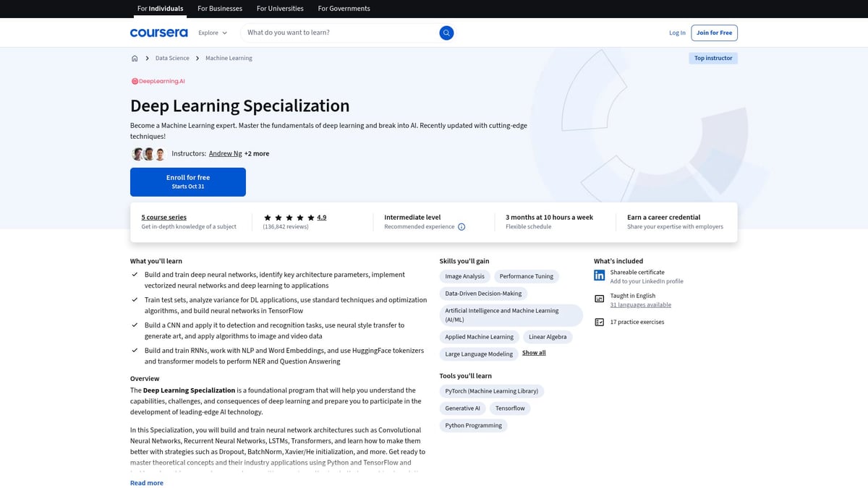
Task: Switch to the For Individuals tab
Action: [x=161, y=9]
